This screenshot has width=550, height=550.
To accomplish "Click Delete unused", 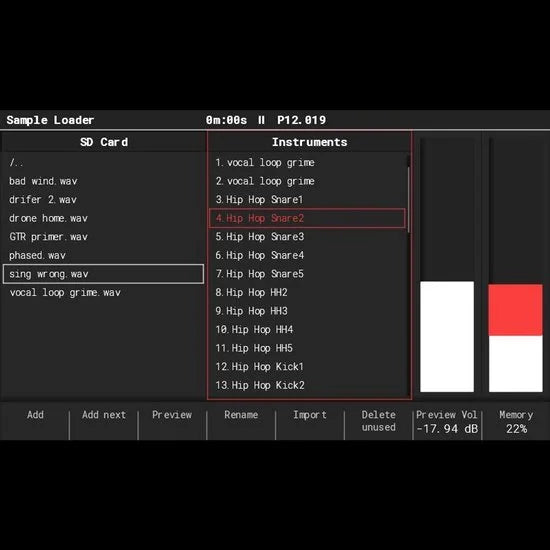I will 378,421.
